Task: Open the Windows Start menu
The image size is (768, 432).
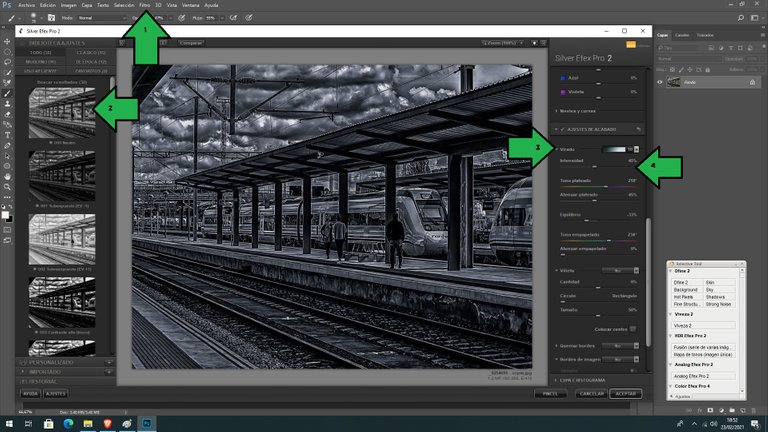Action: [9, 424]
